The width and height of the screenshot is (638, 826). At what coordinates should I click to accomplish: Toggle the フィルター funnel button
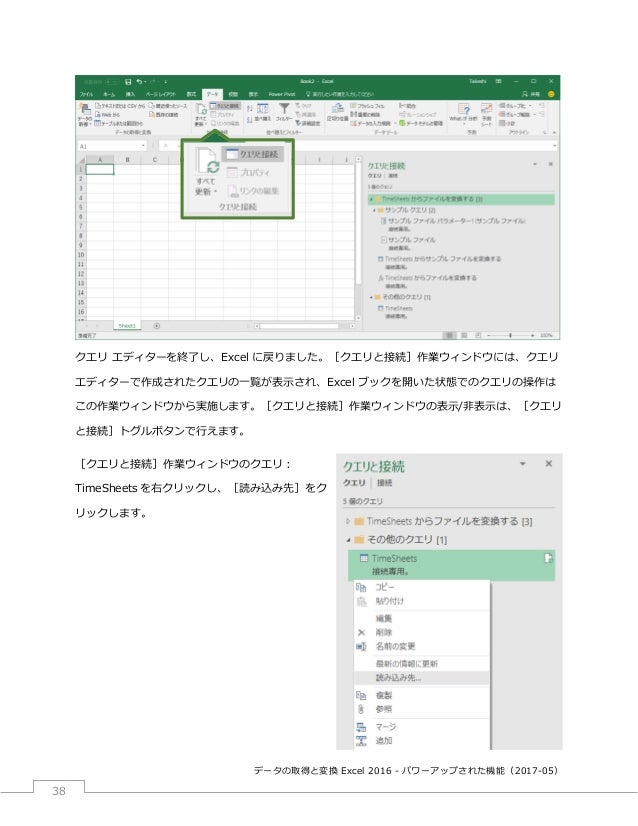coord(284,113)
